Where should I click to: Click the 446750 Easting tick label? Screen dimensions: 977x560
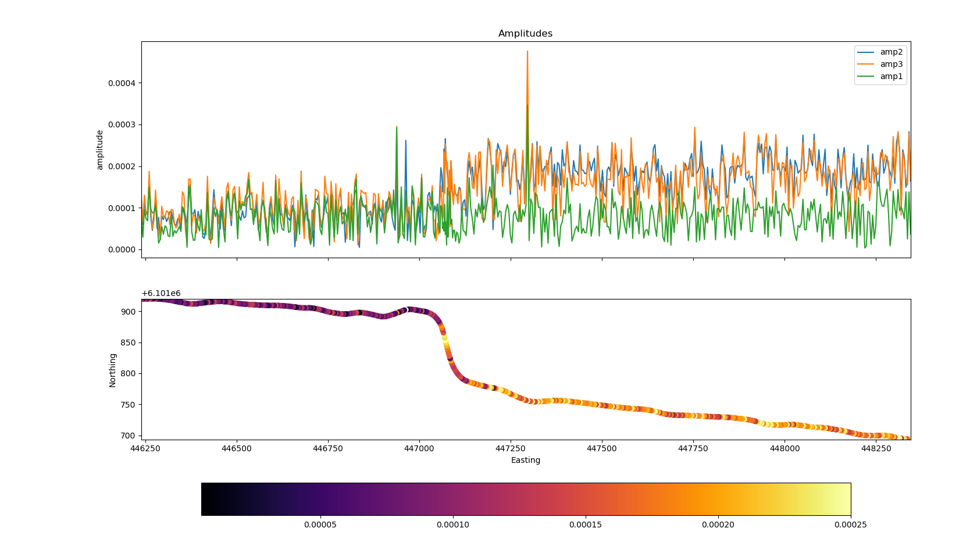click(328, 449)
